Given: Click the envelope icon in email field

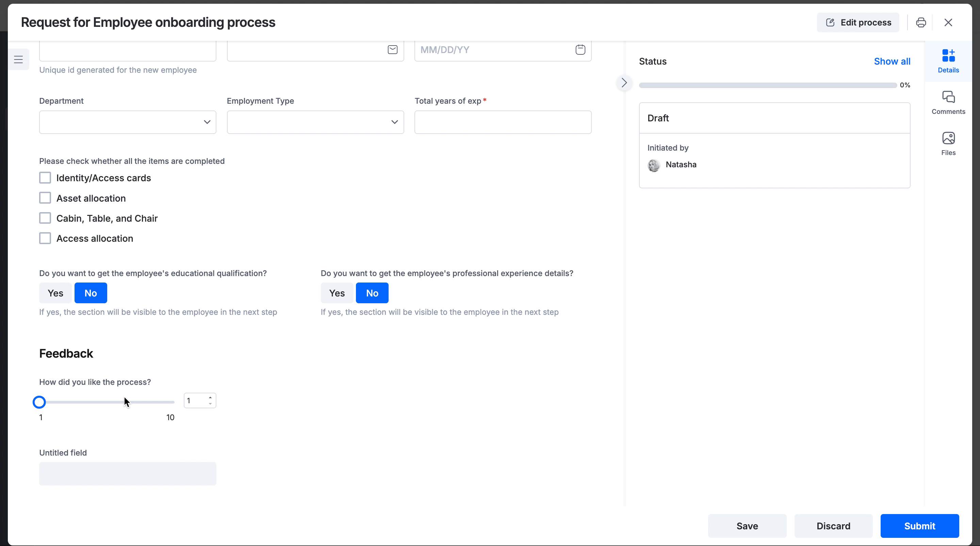Looking at the screenshot, I should pos(392,50).
